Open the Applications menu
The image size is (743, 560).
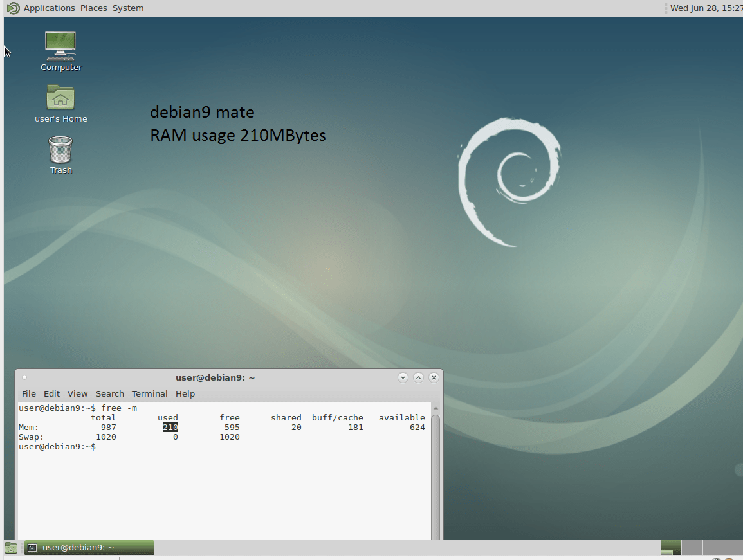point(50,8)
